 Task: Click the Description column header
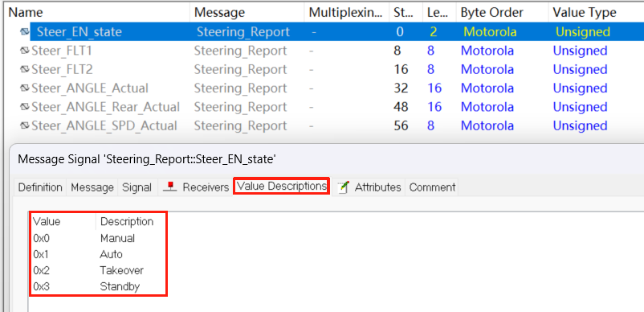point(127,222)
